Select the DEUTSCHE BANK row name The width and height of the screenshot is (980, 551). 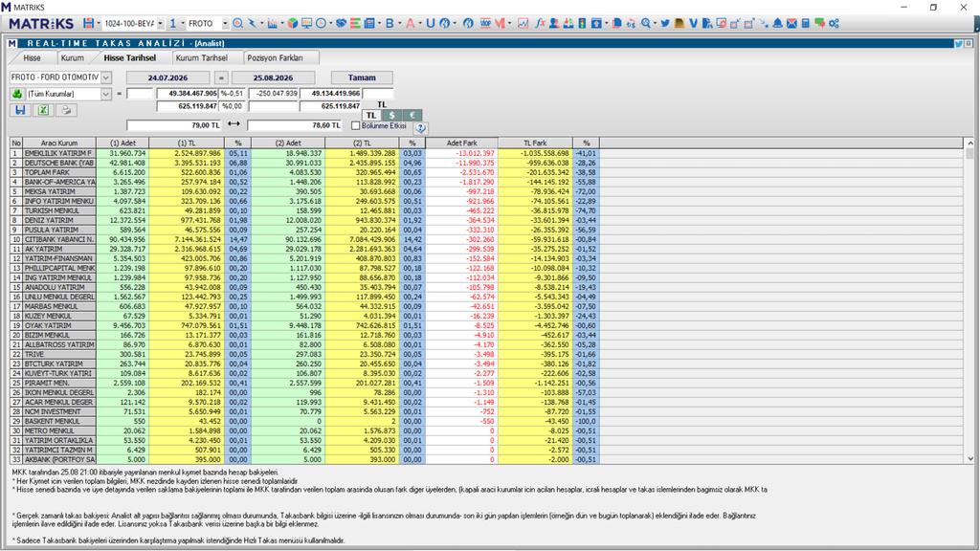[x=59, y=163]
